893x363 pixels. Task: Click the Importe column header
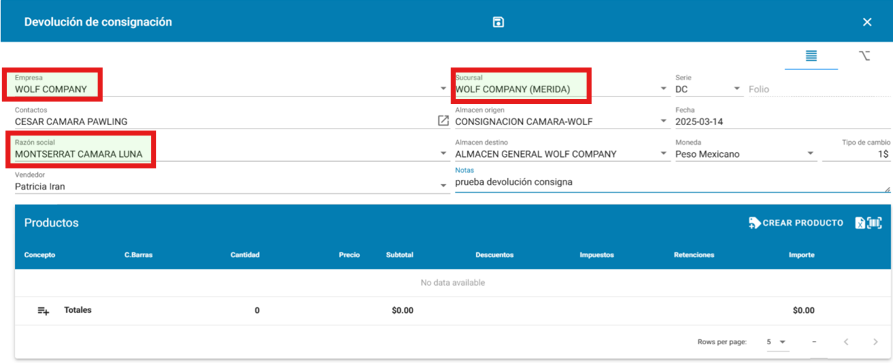click(x=801, y=255)
